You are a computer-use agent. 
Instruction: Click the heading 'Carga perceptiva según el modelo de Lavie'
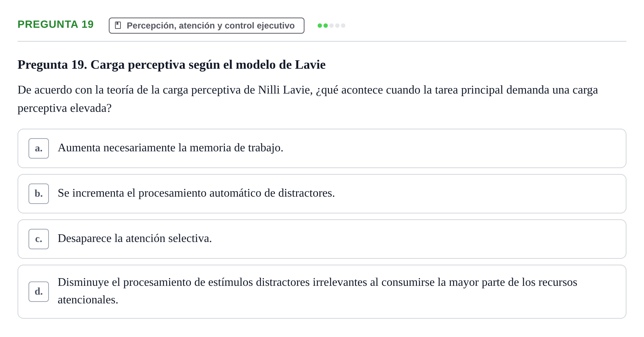pyautogui.click(x=208, y=65)
